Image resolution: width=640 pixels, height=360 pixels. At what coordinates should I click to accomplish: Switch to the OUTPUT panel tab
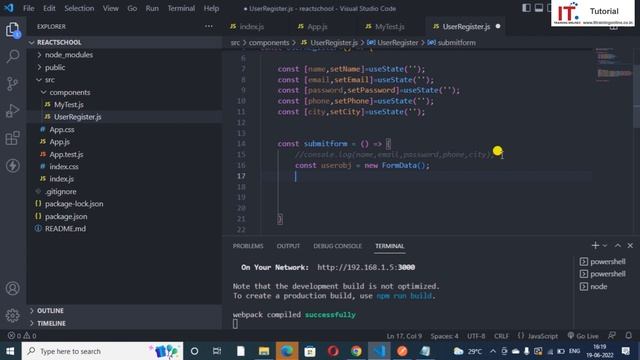(288, 246)
